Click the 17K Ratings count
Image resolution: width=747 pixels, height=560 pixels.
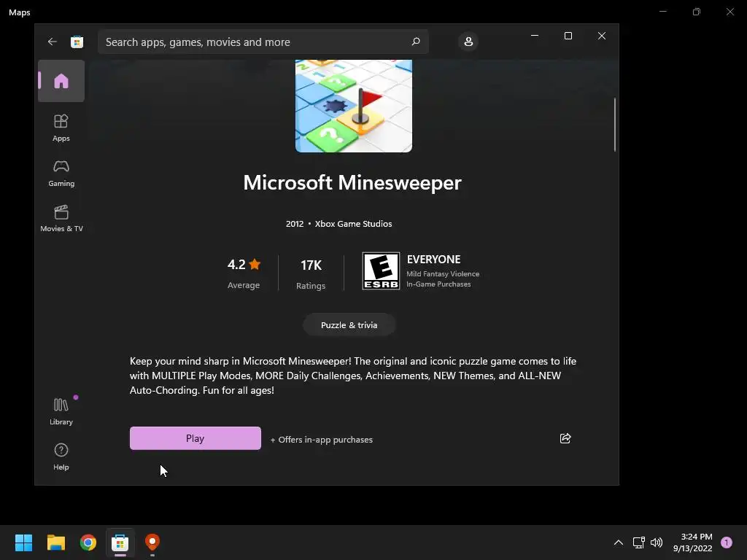tap(311, 274)
